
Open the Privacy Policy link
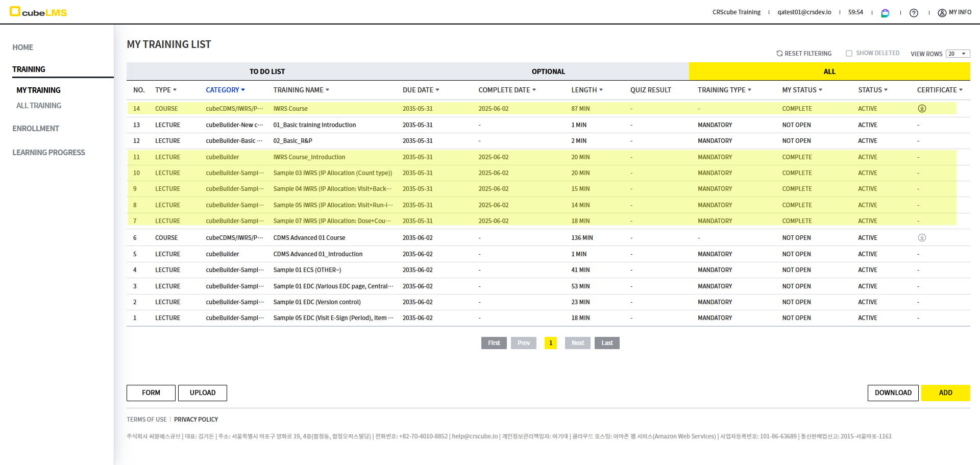coord(196,420)
